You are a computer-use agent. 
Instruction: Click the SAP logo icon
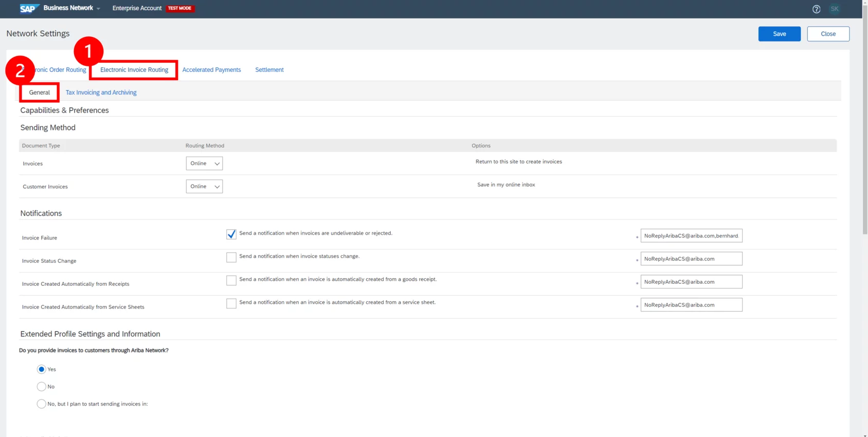(29, 8)
